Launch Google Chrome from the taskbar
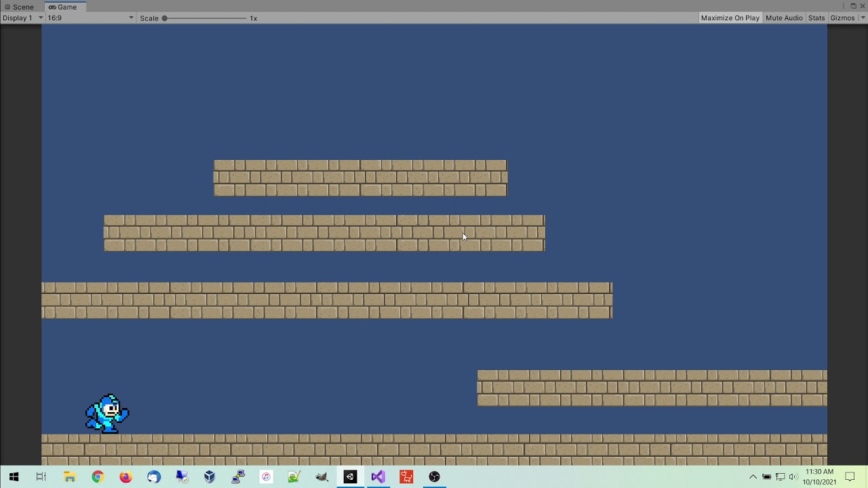This screenshot has width=868, height=488. coord(98,477)
